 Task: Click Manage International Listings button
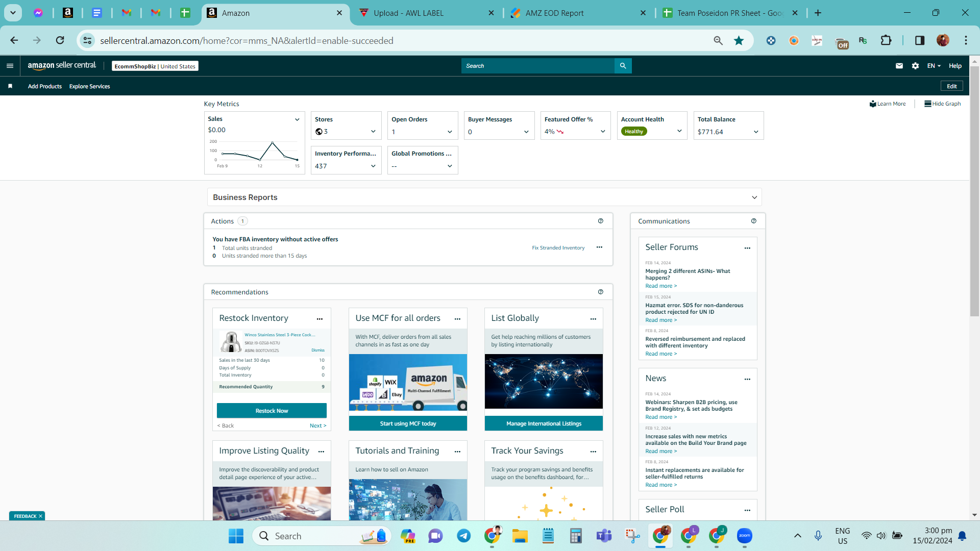pyautogui.click(x=544, y=423)
